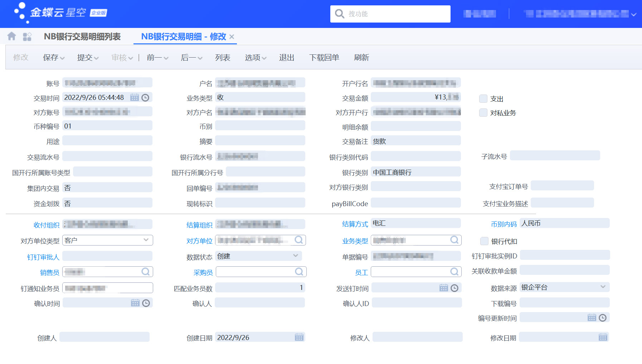Click the 下载回单 toolbar button
Viewport: 642px width, 364px height.
tap(324, 58)
